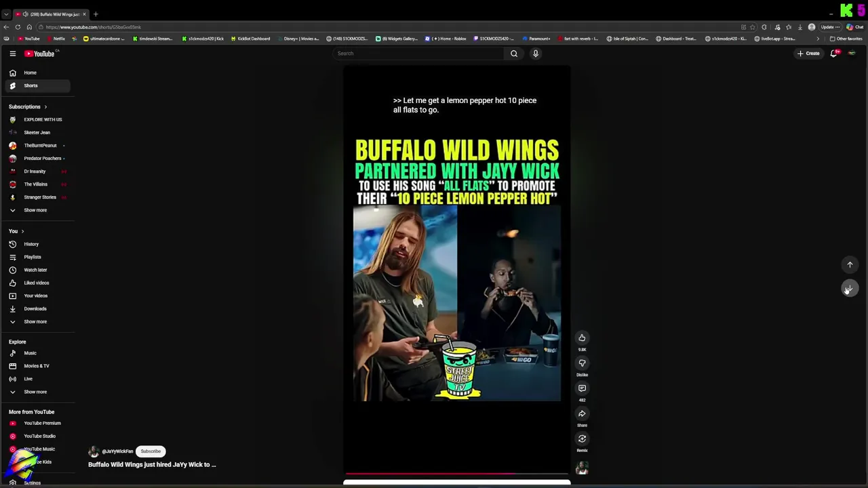Remix this short
Viewport: 868px width, 488px height.
582,439
